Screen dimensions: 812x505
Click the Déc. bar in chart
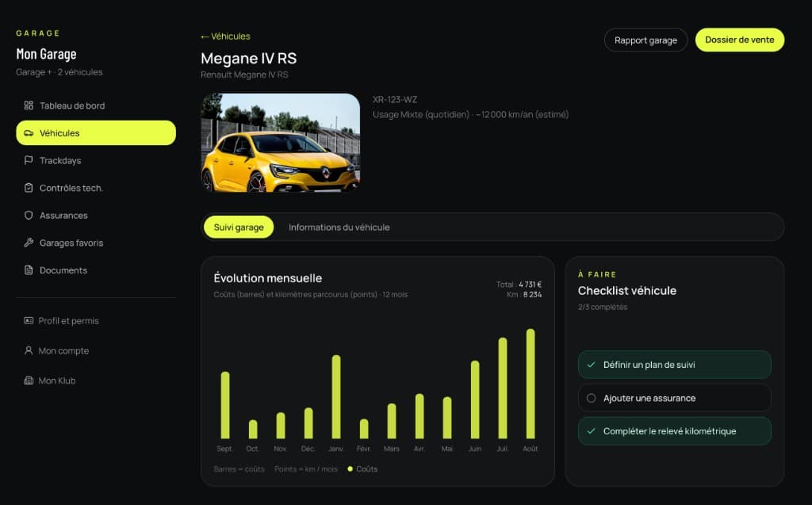coord(308,423)
